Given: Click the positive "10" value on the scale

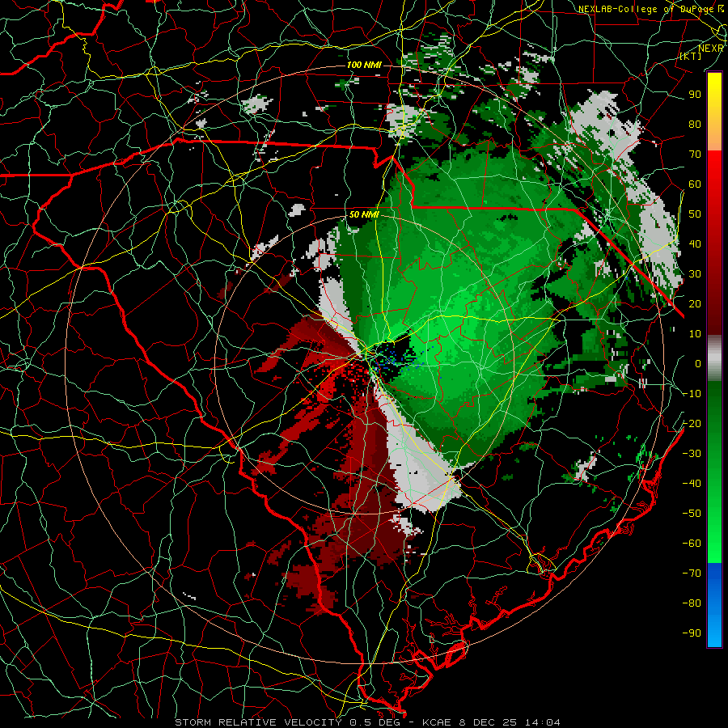Looking at the screenshot, I should [x=695, y=334].
